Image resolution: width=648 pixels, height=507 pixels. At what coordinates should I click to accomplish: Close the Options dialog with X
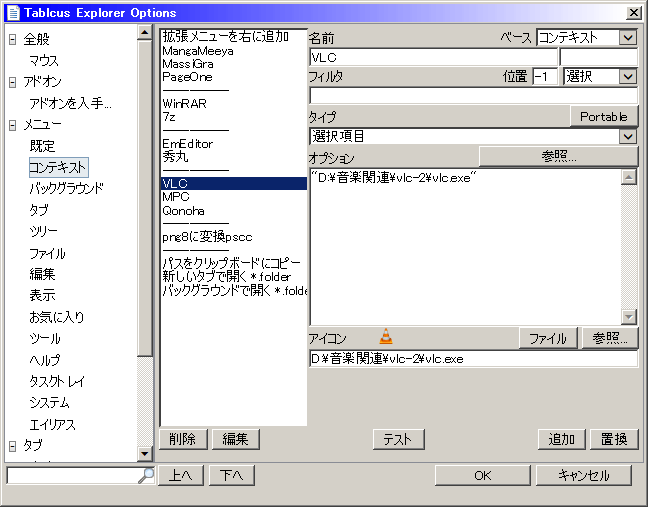click(633, 12)
